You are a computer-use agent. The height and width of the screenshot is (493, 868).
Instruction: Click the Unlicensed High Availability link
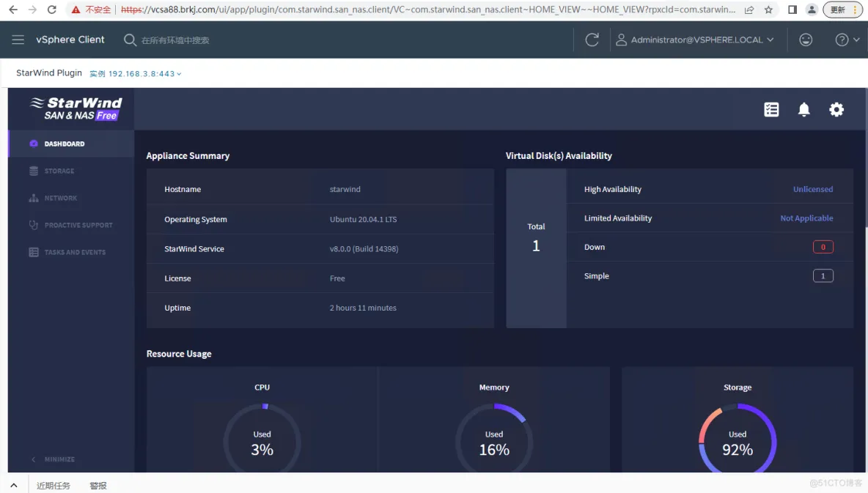[x=812, y=189]
